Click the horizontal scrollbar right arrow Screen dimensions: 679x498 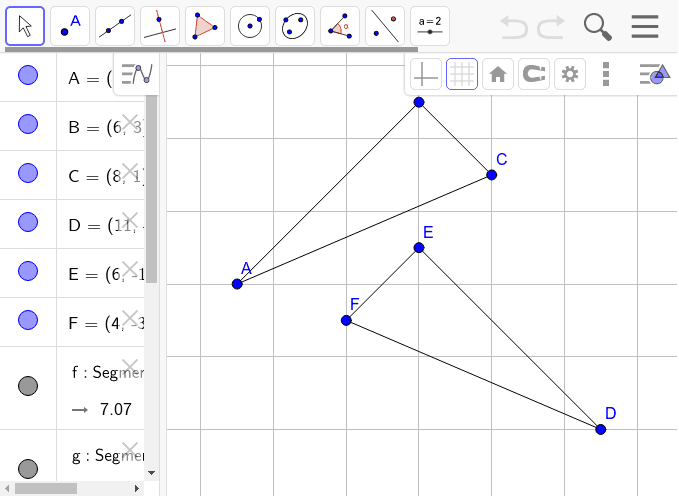[x=137, y=488]
